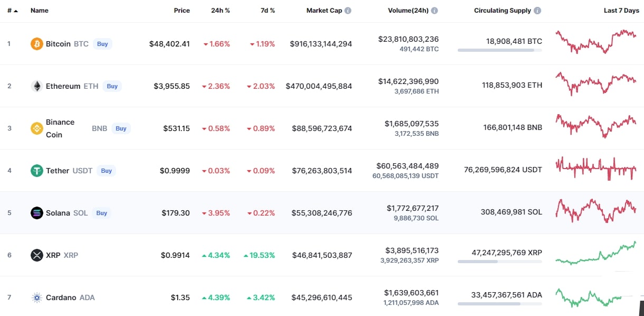Image resolution: width=644 pixels, height=316 pixels.
Task: Click Cardano 24h change 4.39%
Action: pos(216,298)
